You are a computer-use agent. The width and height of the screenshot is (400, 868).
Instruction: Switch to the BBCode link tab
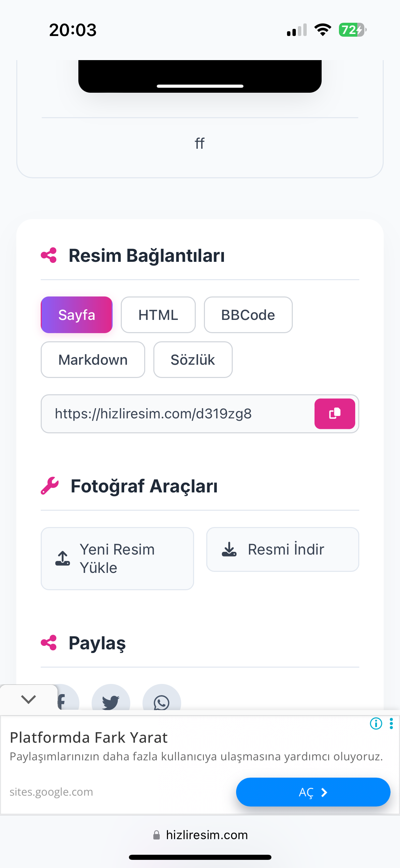[248, 315]
